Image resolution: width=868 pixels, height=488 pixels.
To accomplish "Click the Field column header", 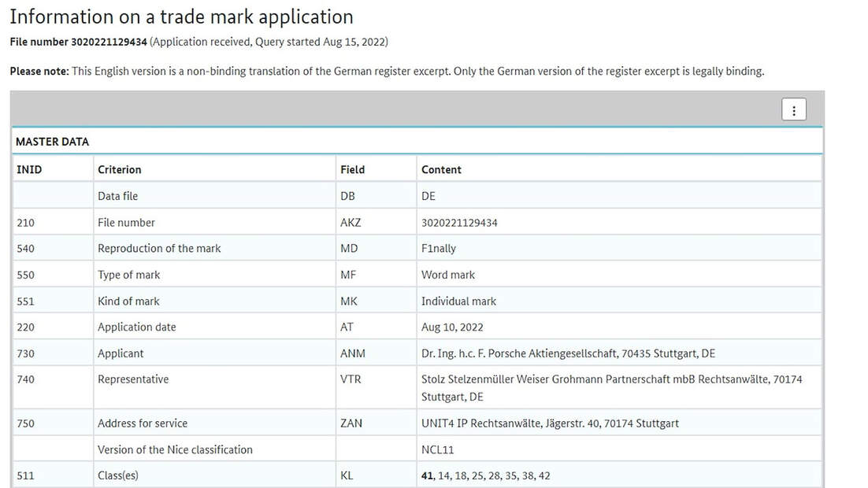I will pos(376,169).
